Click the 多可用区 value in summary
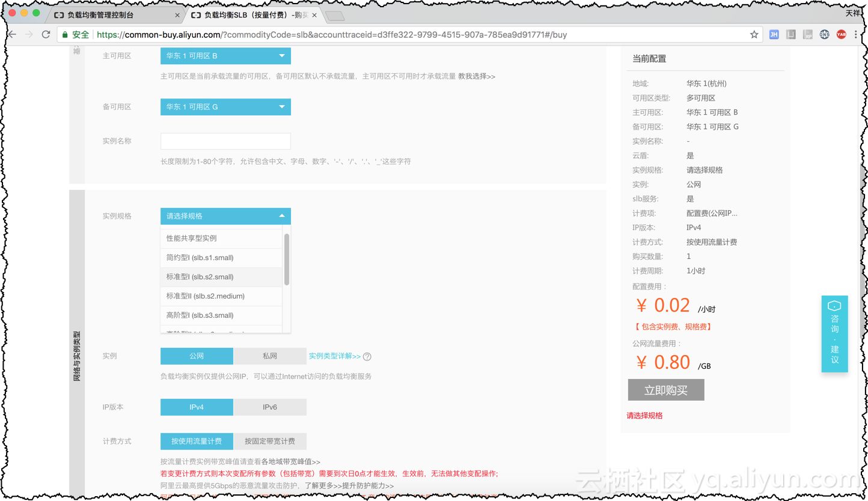Image resolution: width=868 pixels, height=501 pixels. coord(701,98)
